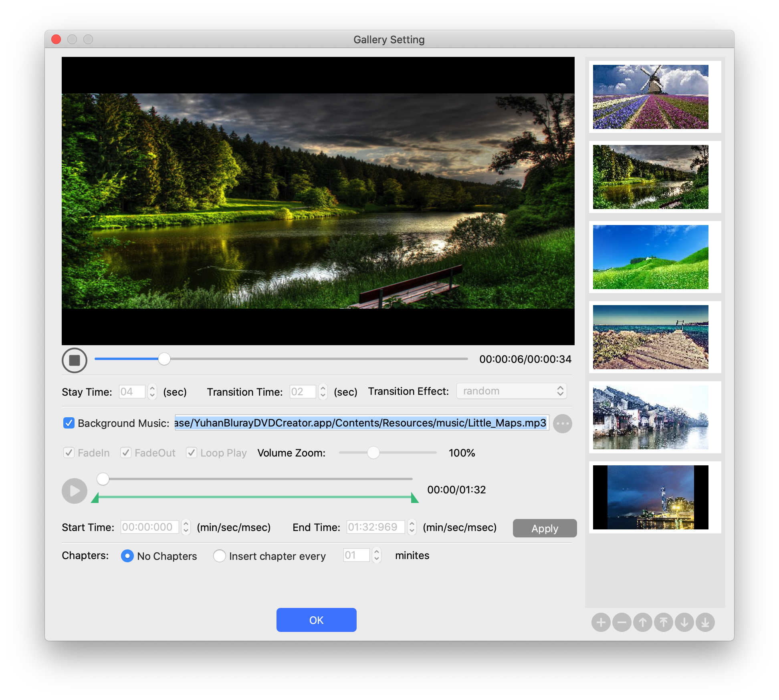Click the chapter minutes stepper arrows
The width and height of the screenshot is (779, 700).
(376, 555)
